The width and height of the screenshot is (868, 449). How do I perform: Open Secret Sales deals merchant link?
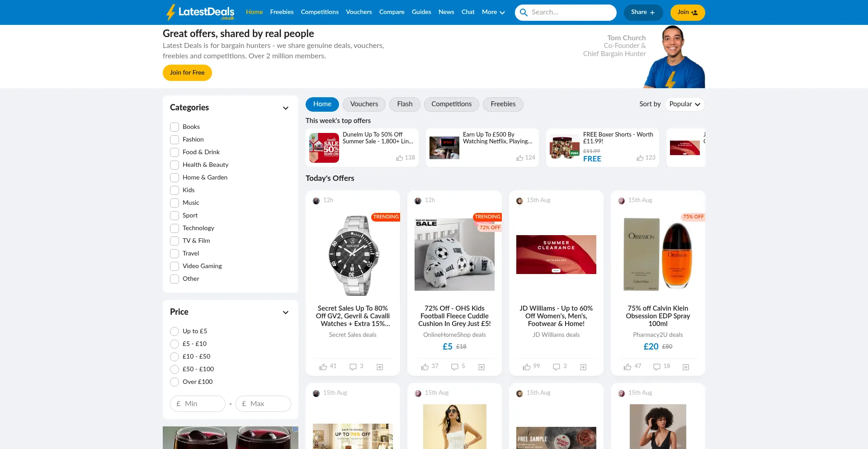(x=353, y=335)
